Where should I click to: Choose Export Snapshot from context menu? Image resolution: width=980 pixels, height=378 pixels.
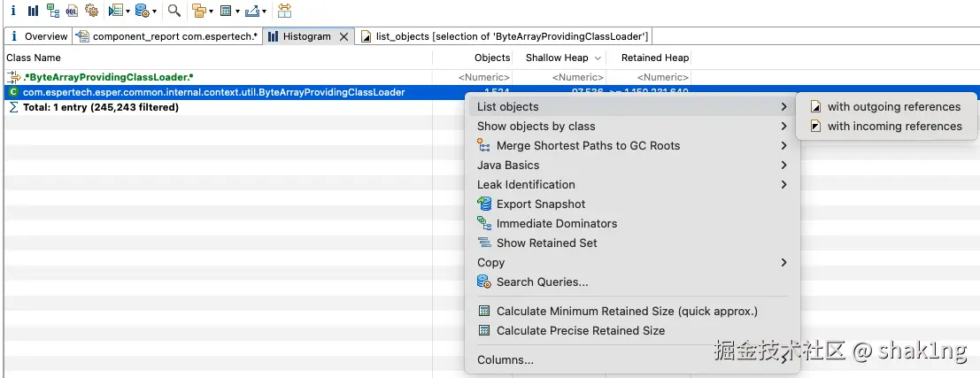[632, 204]
